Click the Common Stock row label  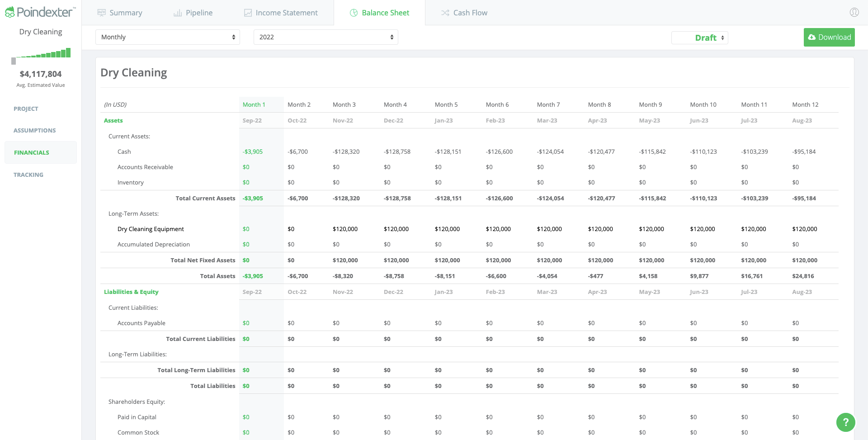pos(138,432)
